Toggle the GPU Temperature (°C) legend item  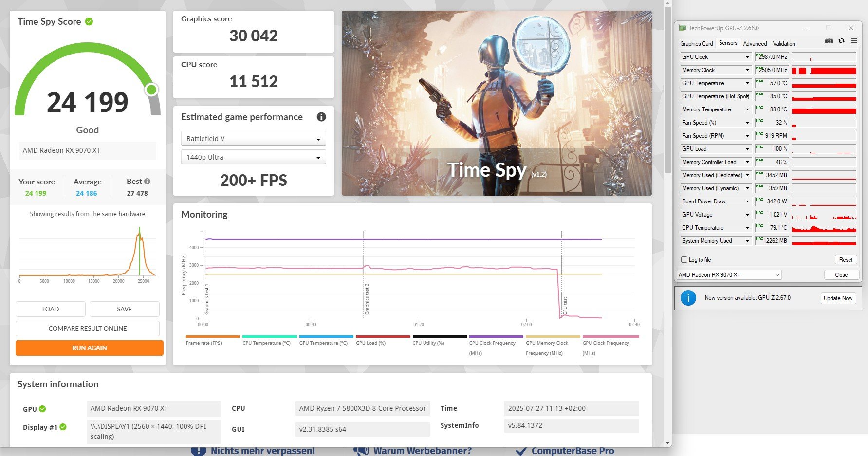coord(326,340)
